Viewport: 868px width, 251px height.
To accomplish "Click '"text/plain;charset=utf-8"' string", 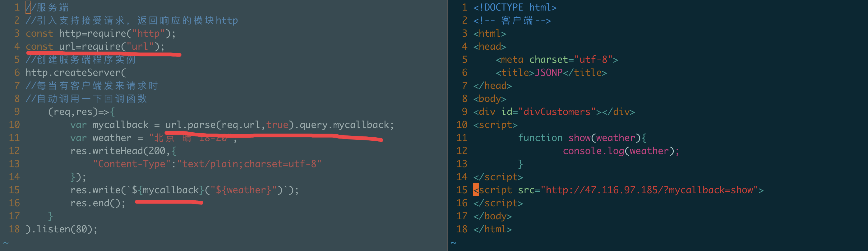I will [249, 164].
